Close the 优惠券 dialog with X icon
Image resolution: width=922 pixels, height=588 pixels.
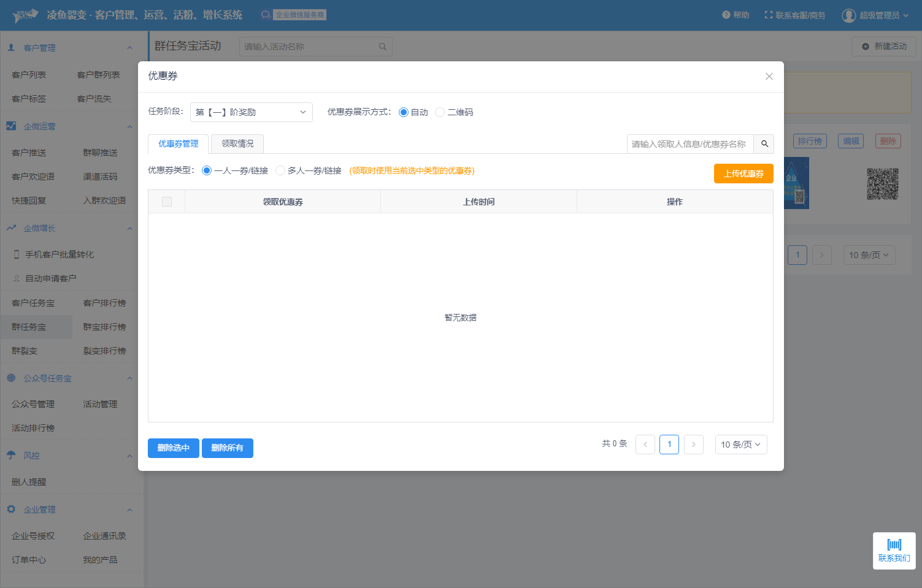pyautogui.click(x=769, y=77)
